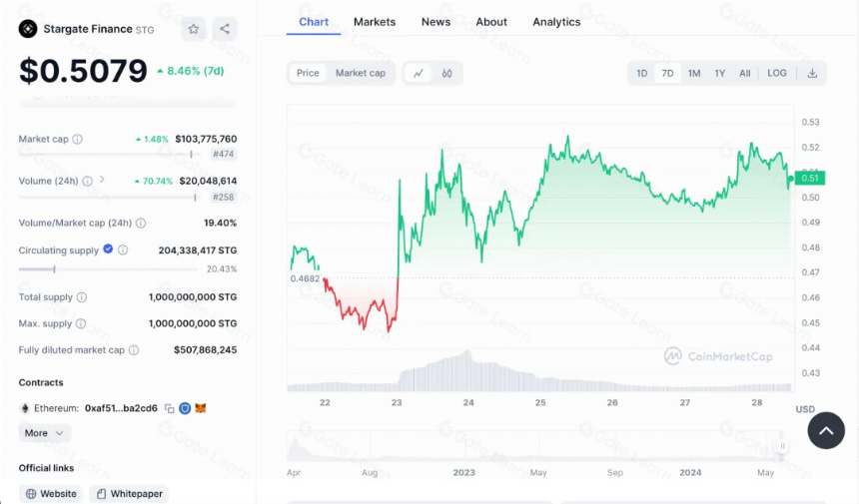The width and height of the screenshot is (859, 504).
Task: Open the News tab
Action: (x=436, y=22)
